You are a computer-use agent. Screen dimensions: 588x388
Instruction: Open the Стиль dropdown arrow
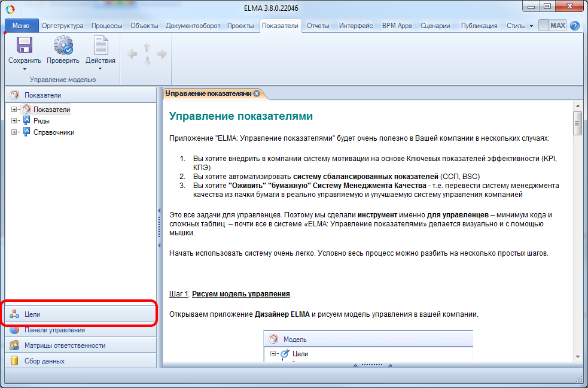pyautogui.click(x=531, y=26)
